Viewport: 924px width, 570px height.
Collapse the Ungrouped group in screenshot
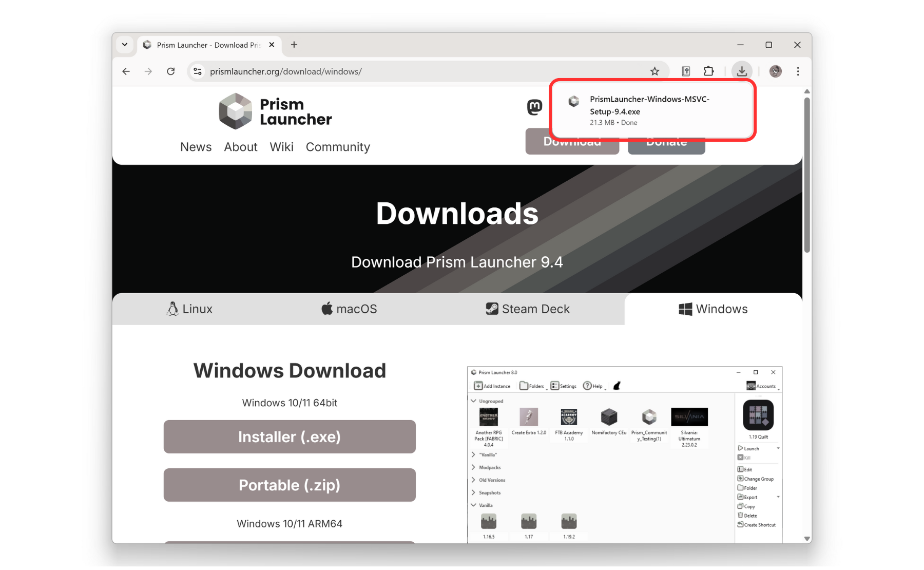(x=473, y=401)
